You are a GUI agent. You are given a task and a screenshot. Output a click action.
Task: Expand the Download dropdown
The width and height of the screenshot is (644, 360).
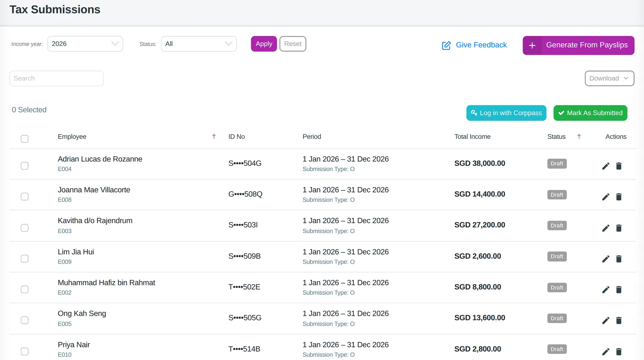pos(609,79)
